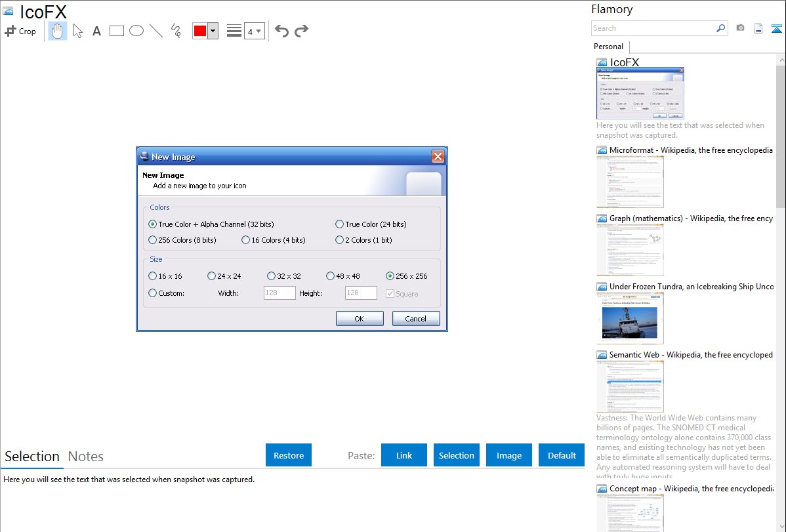Image resolution: width=786 pixels, height=532 pixels.
Task: Activate the hand pan tool
Action: pos(58,31)
